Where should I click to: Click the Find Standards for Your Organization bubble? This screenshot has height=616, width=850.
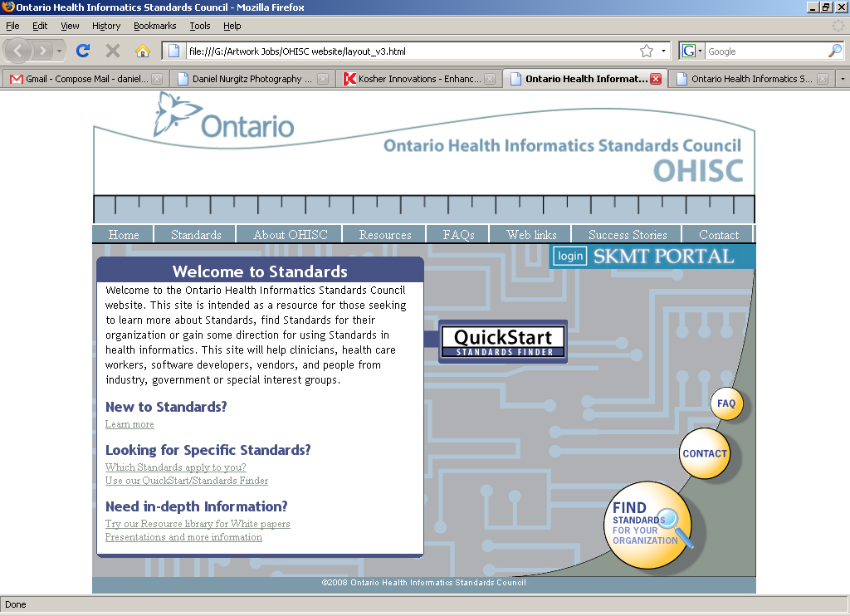[x=647, y=525]
